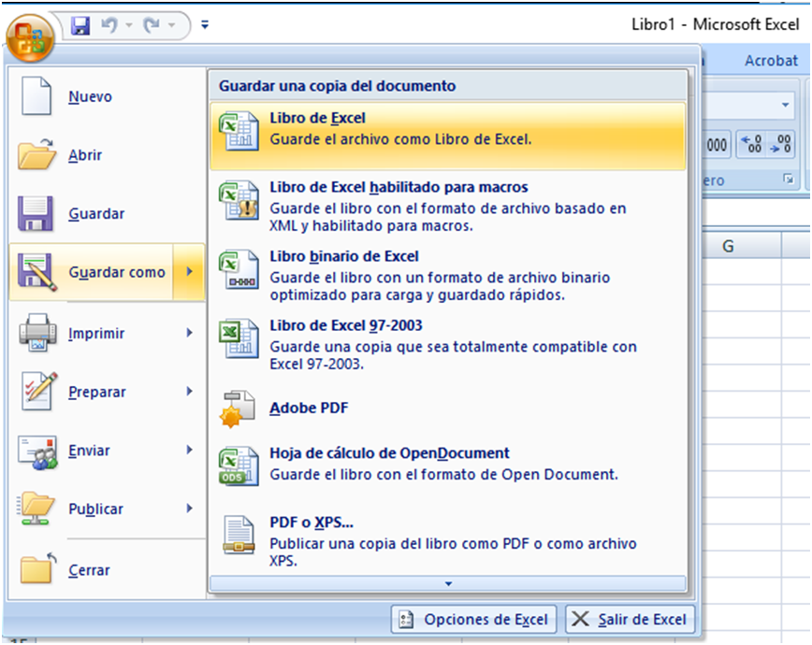Screen dimensions: 812x645
Task: Click the Imprimir label text
Action: pos(96,334)
